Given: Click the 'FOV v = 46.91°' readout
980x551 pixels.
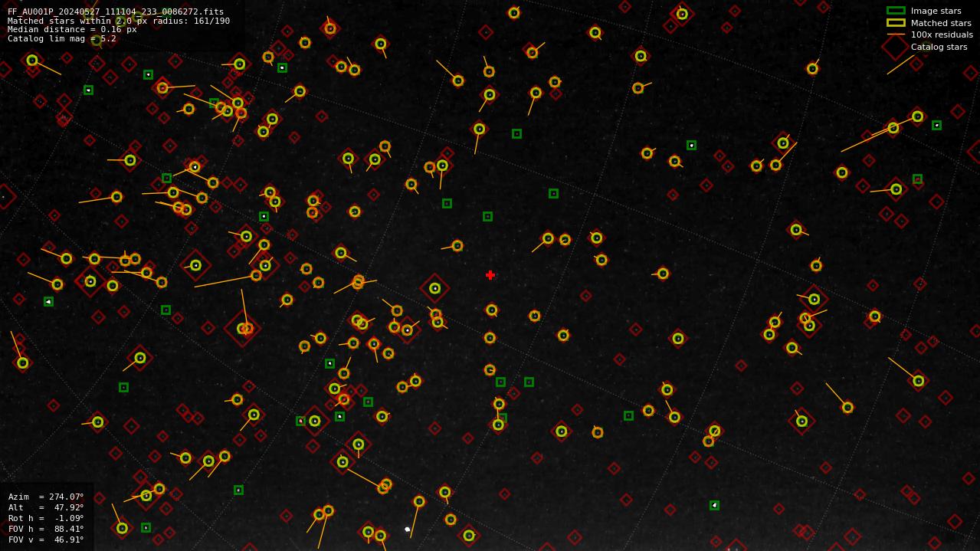Looking at the screenshot, I should tap(46, 540).
